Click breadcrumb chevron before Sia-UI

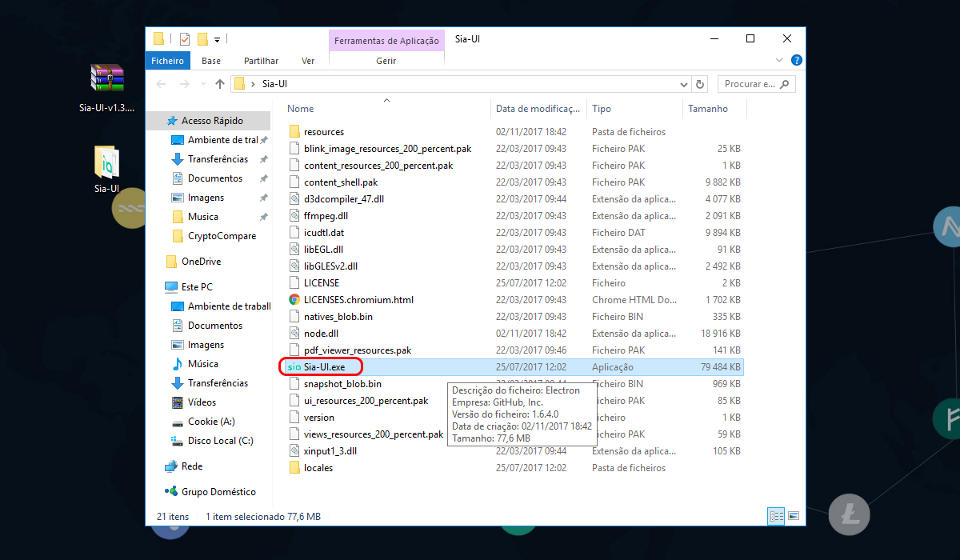point(253,84)
